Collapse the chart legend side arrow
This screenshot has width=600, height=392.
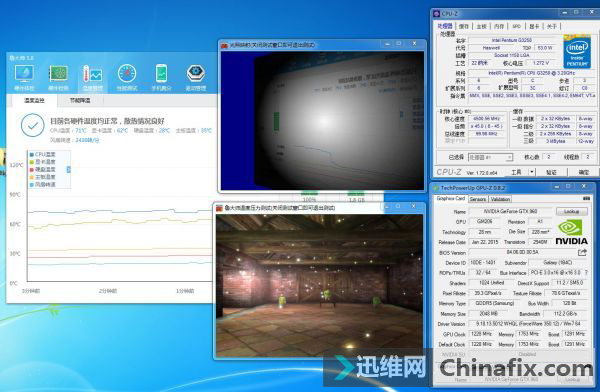pyautogui.click(x=68, y=169)
